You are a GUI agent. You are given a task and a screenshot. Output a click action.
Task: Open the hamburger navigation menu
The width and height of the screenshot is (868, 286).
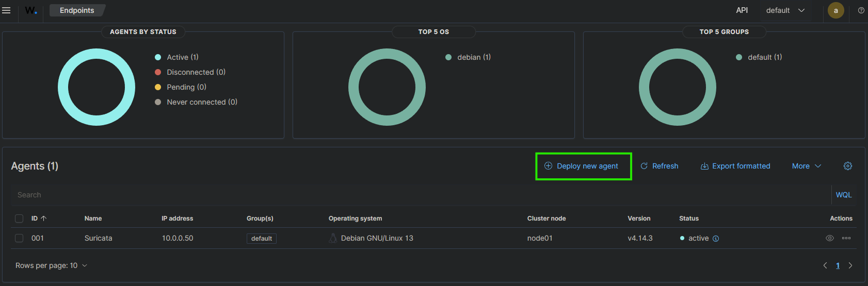pos(6,10)
